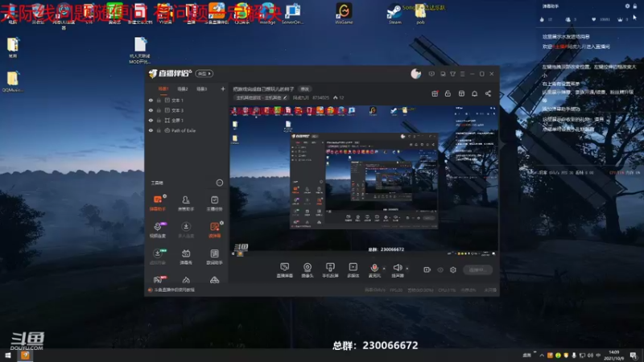Add a 摄像头 camera source
Screen dimensions: 644x362
click(308, 269)
